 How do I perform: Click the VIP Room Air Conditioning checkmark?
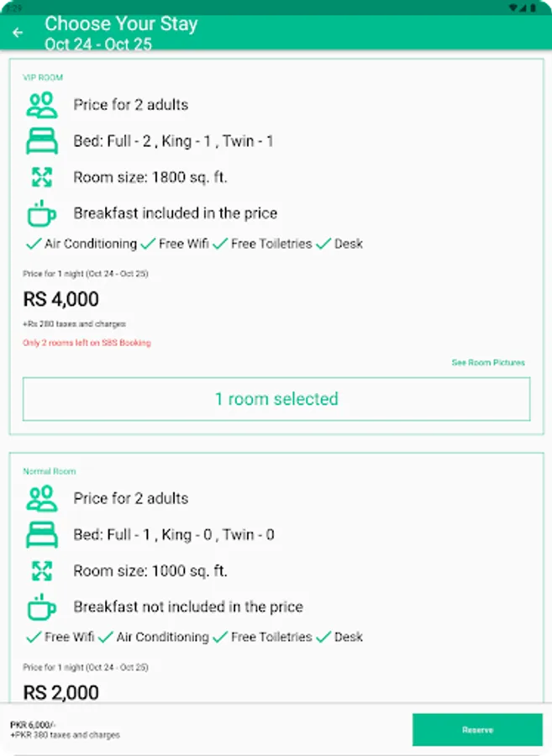34,244
